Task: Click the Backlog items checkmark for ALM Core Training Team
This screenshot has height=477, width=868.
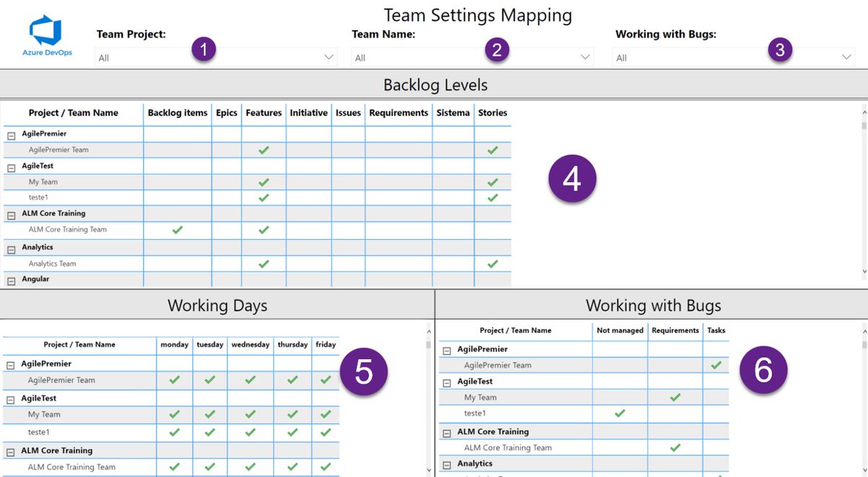Action: (177, 230)
